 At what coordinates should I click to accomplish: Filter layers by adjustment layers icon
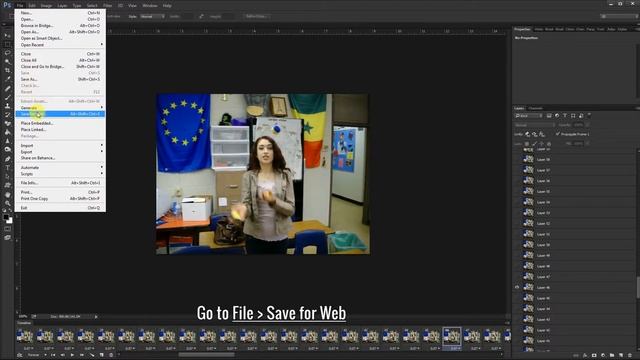click(557, 116)
